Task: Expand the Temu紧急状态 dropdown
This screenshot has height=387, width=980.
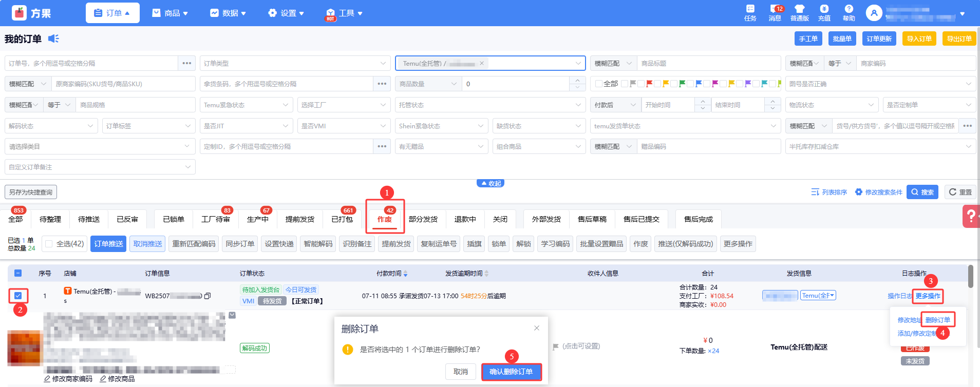Action: [x=246, y=105]
